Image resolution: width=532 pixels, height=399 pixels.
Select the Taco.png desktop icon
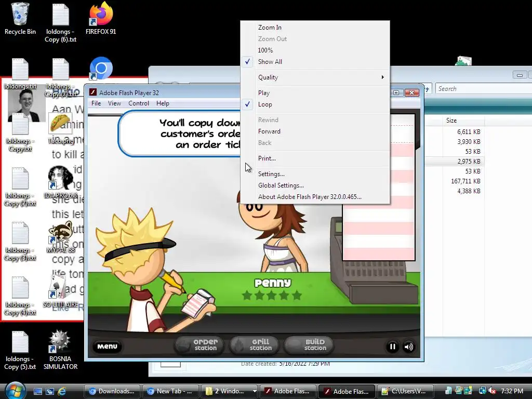(x=60, y=128)
